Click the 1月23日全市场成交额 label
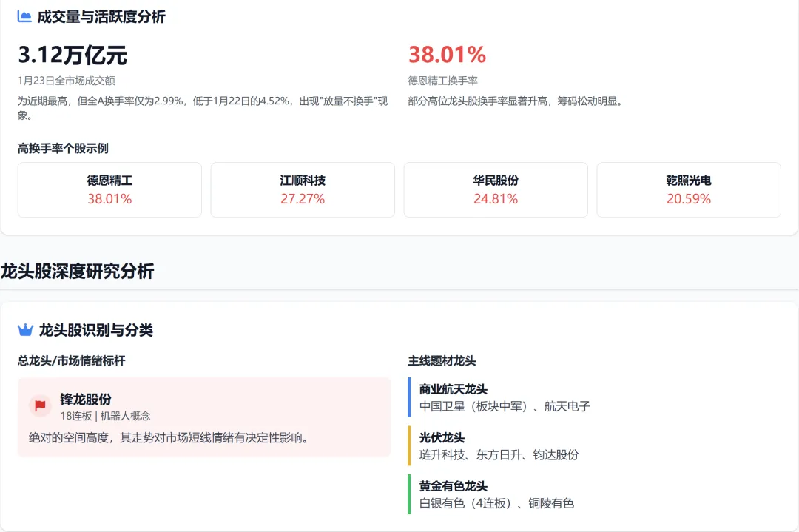This screenshot has width=799, height=532. (x=67, y=81)
